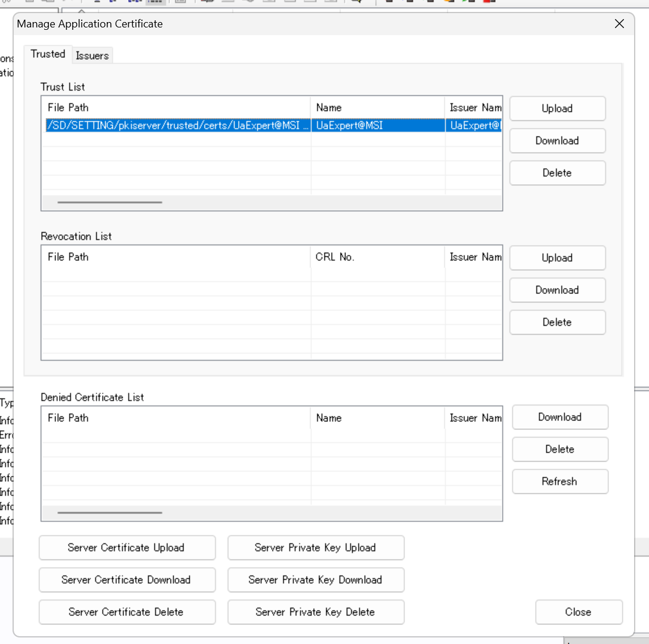Click Trust List File Path column header
This screenshot has width=649, height=644.
(x=177, y=107)
